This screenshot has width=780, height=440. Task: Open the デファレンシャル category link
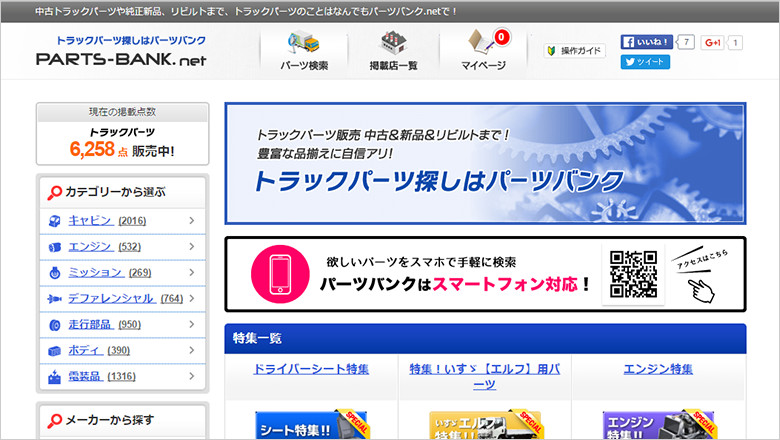tap(111, 298)
